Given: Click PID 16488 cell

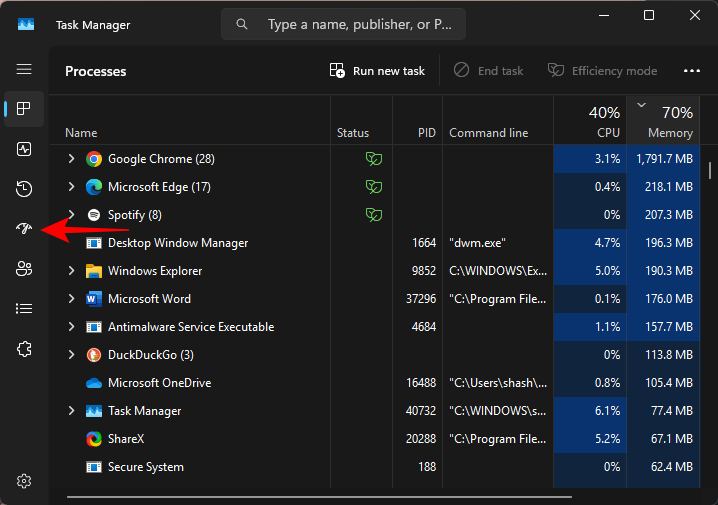Looking at the screenshot, I should pos(421,383).
